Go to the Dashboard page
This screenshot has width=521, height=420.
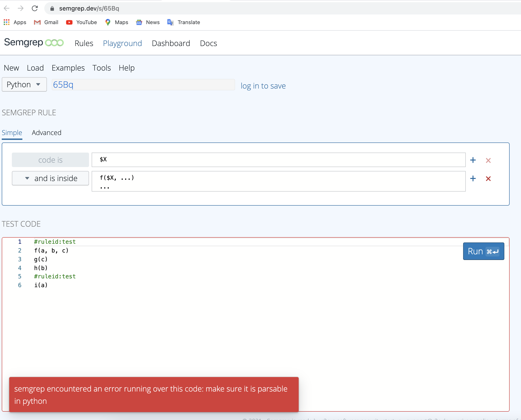point(171,43)
